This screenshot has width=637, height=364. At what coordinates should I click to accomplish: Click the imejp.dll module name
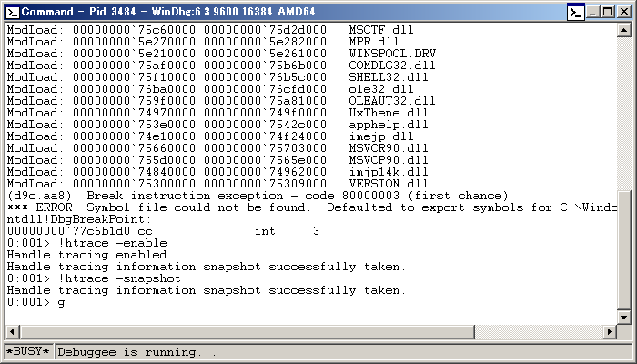tap(381, 136)
